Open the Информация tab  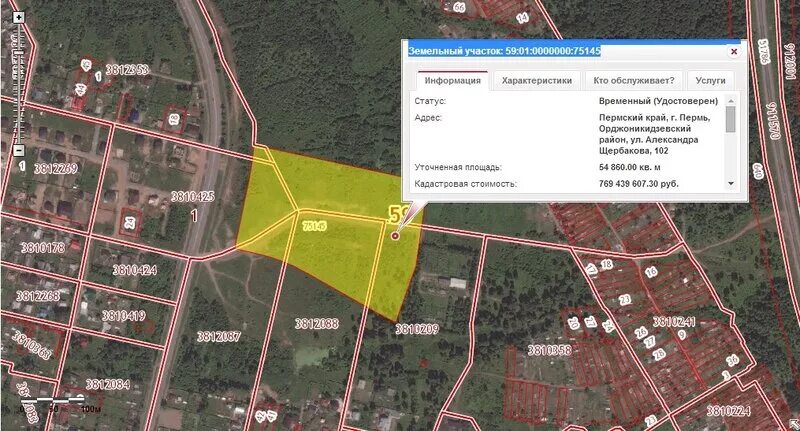[453, 81]
